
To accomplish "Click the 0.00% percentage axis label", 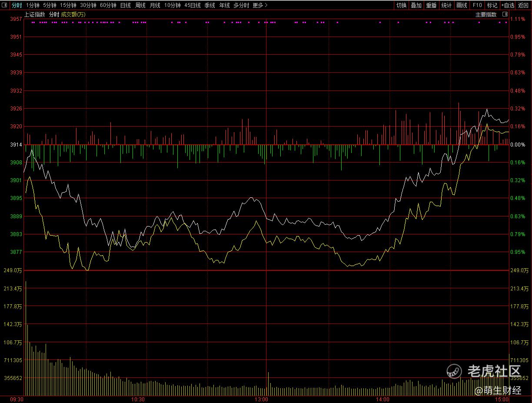I will click(518, 144).
